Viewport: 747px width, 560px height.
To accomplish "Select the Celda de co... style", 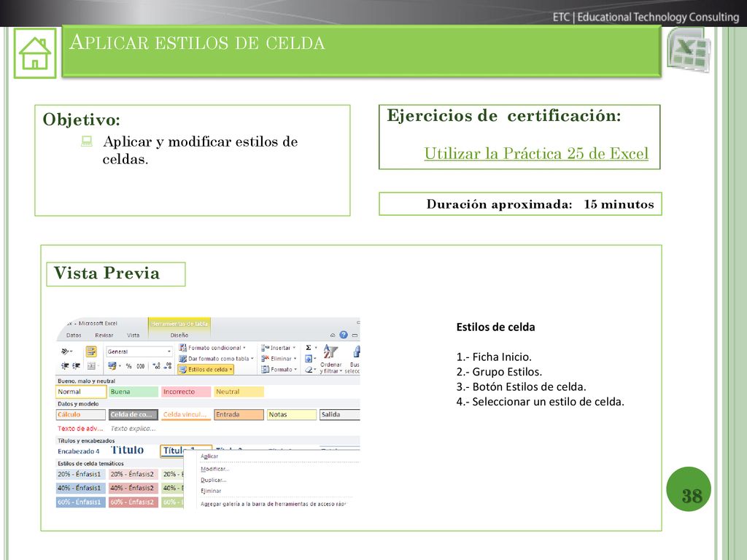I will [x=133, y=414].
